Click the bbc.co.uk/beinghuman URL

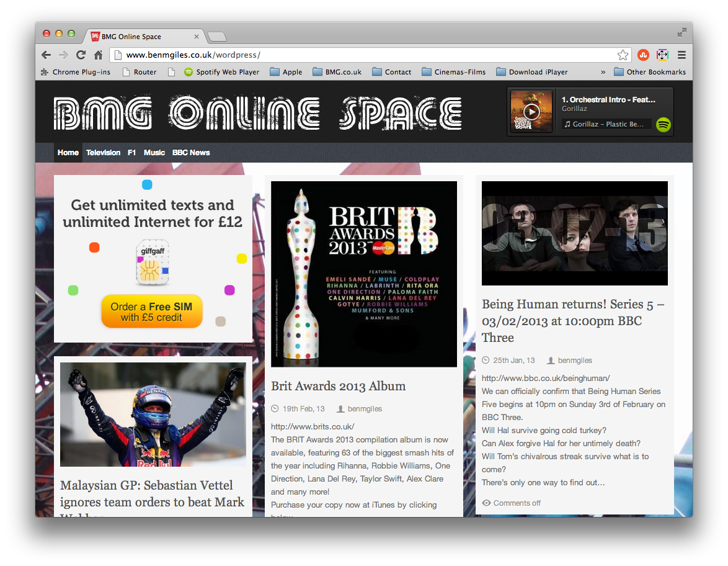(546, 378)
